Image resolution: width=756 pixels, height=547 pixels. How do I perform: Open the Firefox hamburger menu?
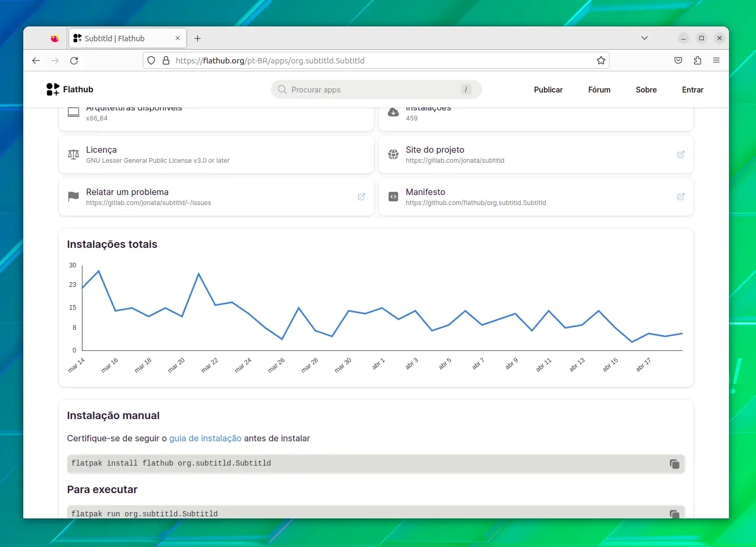[x=716, y=60]
